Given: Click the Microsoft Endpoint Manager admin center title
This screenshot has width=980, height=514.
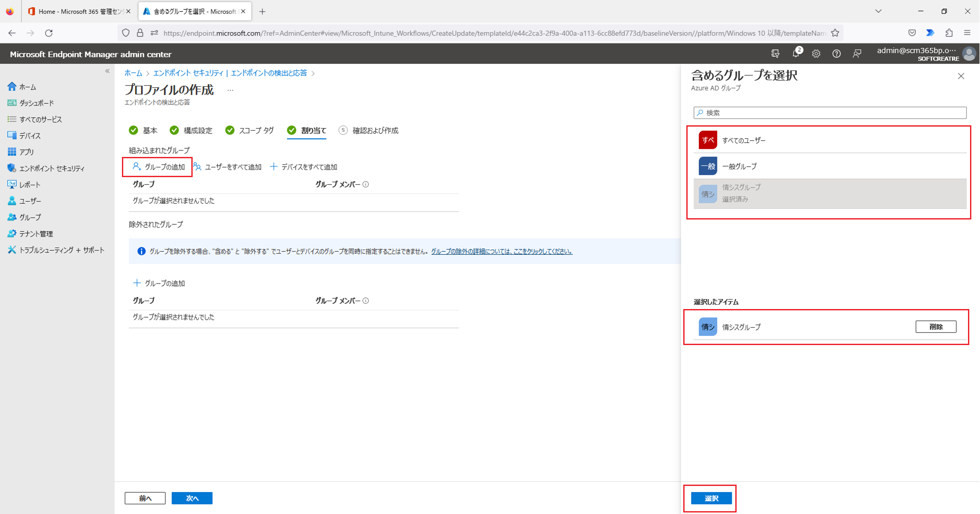Looking at the screenshot, I should click(x=91, y=54).
